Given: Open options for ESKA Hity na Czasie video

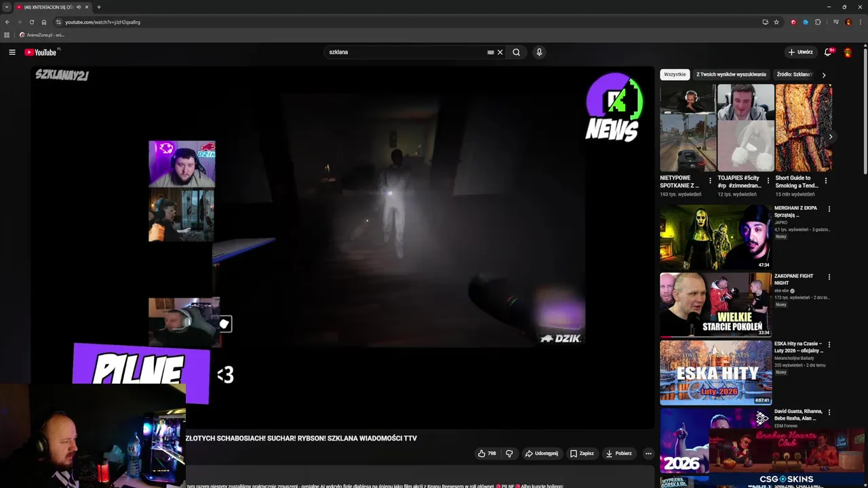Looking at the screenshot, I should pyautogui.click(x=829, y=345).
